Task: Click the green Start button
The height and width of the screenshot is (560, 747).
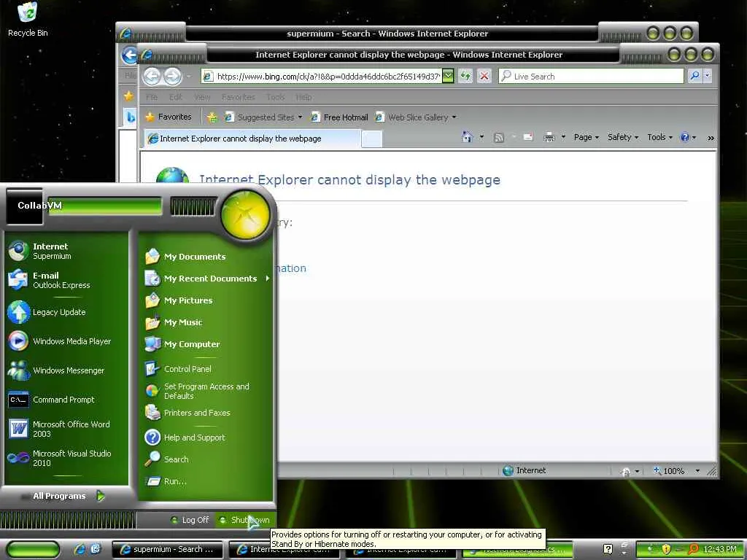Action: click(x=33, y=550)
